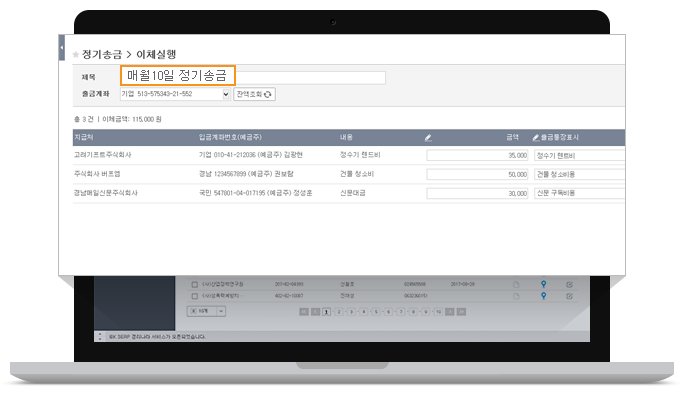Click the 정수기 렌트비 passbook memo field
Screen dimensions: 684x396
pos(579,155)
